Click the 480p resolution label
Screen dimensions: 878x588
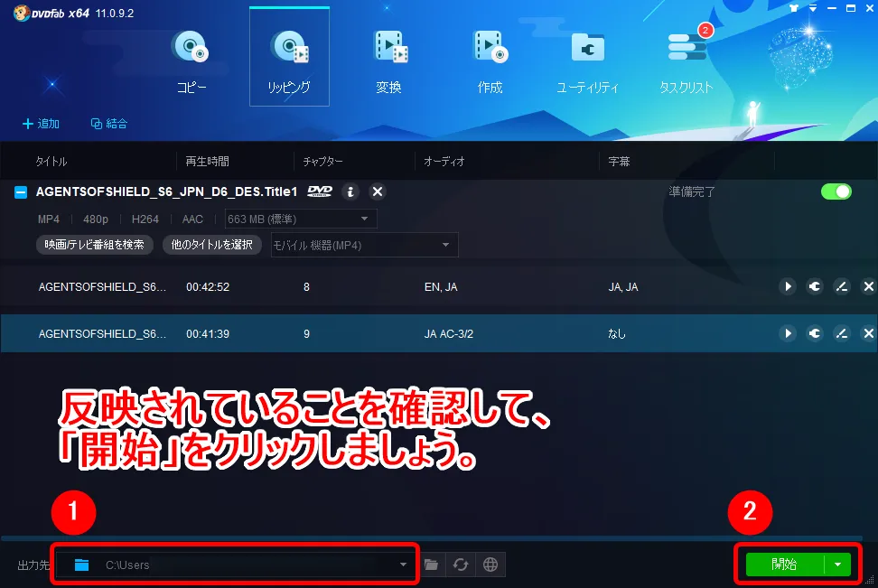point(96,219)
